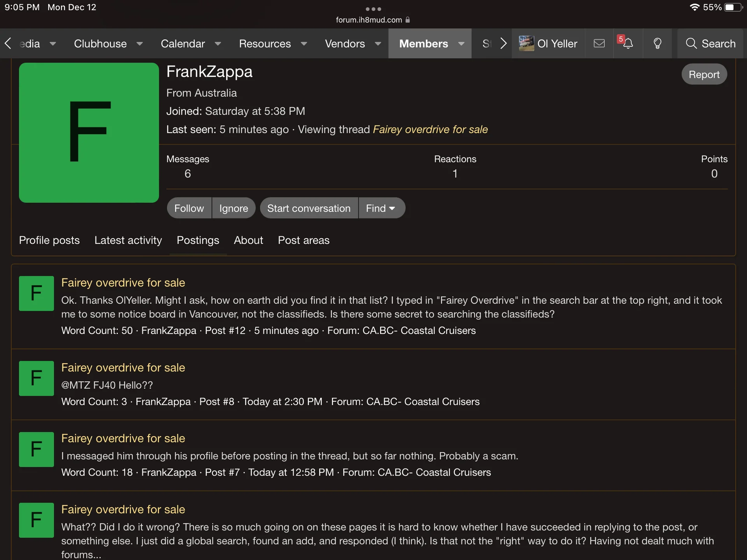Expand the Clubhouse dropdown arrow

click(x=139, y=44)
